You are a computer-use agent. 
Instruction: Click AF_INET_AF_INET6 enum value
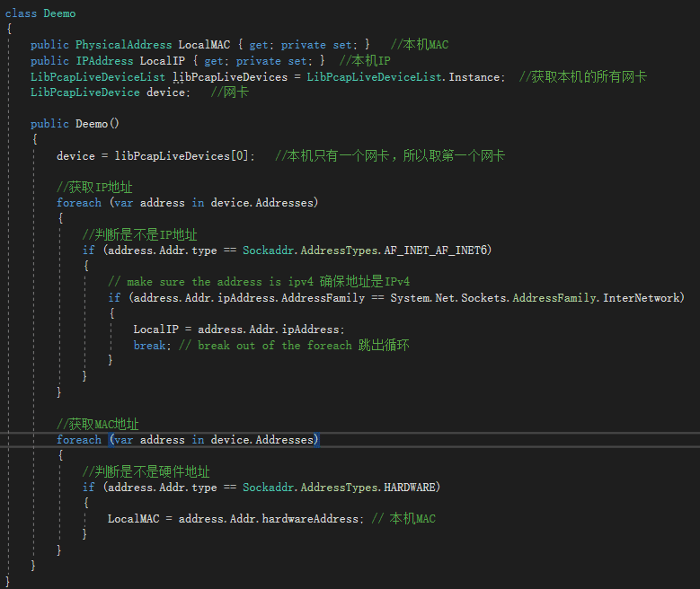pyautogui.click(x=435, y=250)
